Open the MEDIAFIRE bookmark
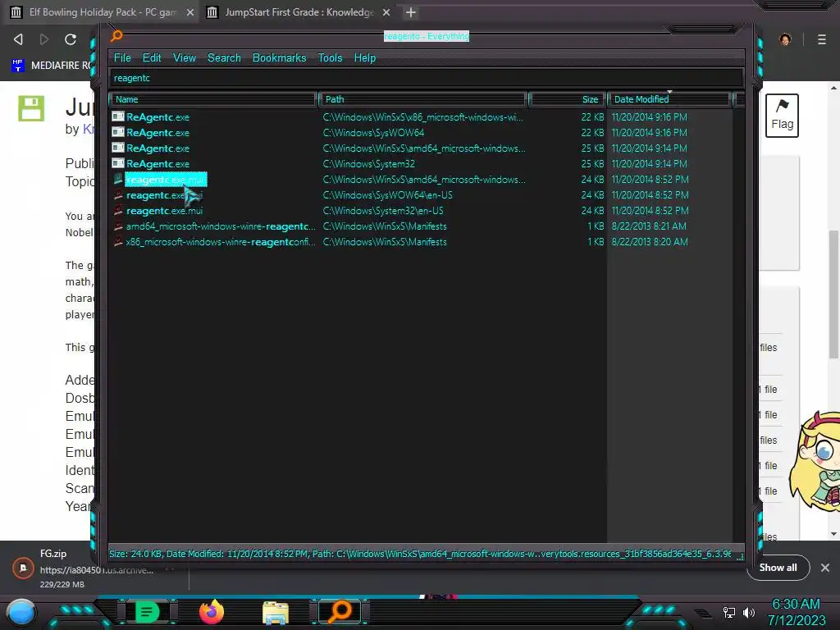The image size is (840, 630). 52,66
